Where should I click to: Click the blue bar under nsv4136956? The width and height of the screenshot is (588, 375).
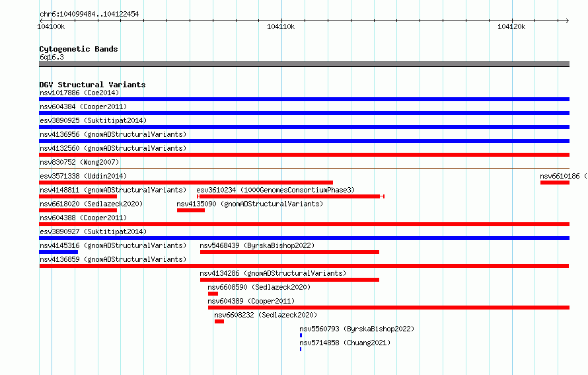point(304,141)
